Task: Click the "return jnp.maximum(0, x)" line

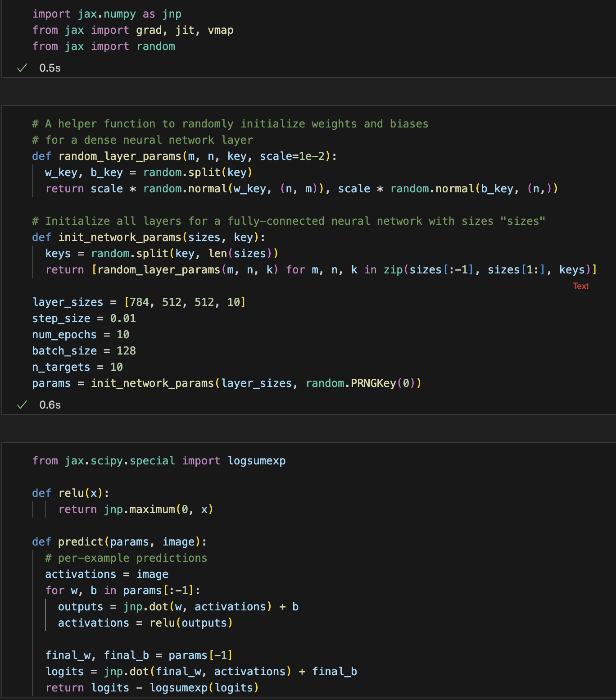Action: pos(136,509)
